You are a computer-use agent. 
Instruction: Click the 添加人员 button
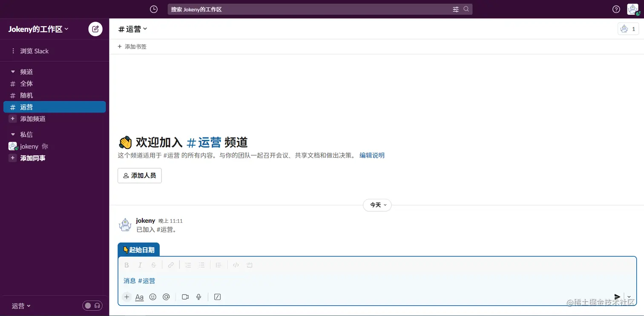[x=140, y=176]
